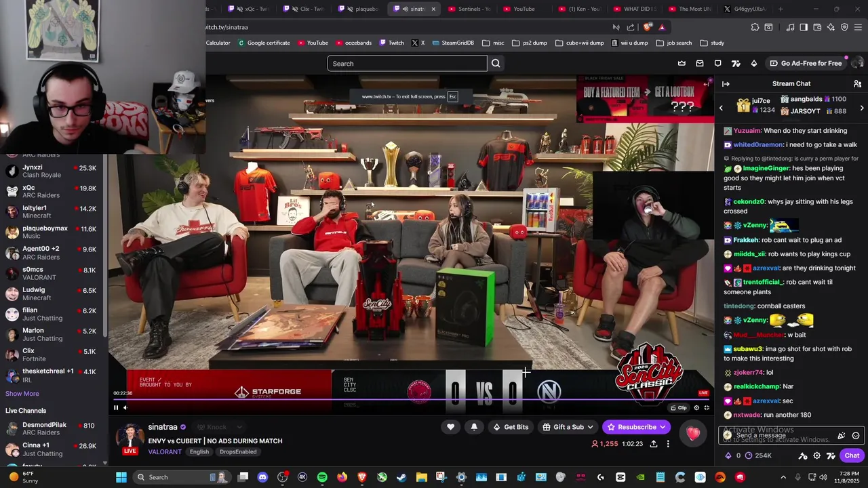The height and width of the screenshot is (488, 868).
Task: Switch to the YouTube browser tab
Action: [x=524, y=9]
